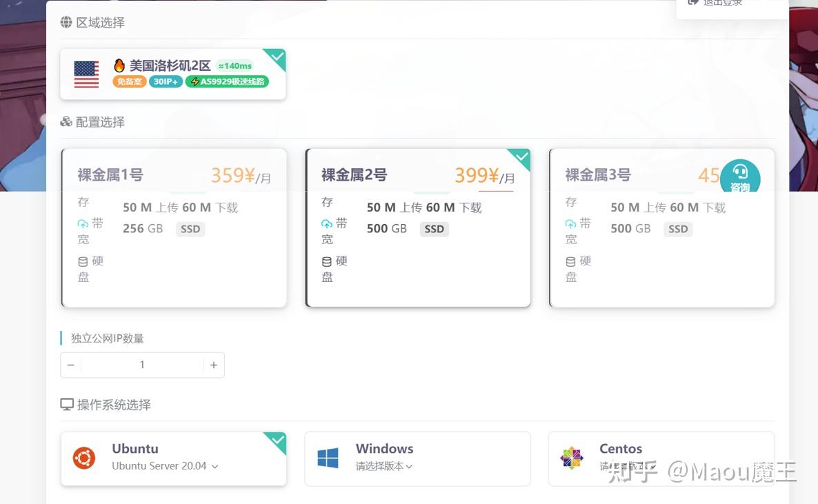
Task: Click the Centos distribution logo icon
Action: click(572, 458)
